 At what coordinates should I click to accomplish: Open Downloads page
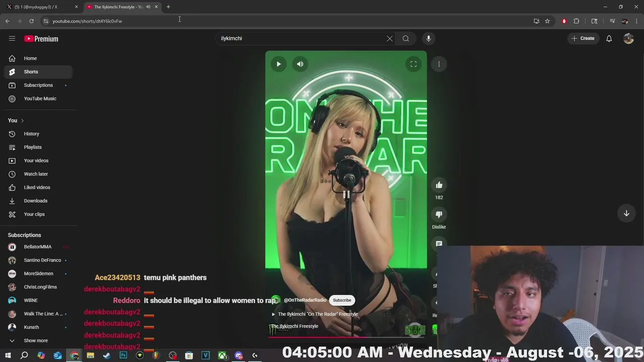click(x=38, y=201)
